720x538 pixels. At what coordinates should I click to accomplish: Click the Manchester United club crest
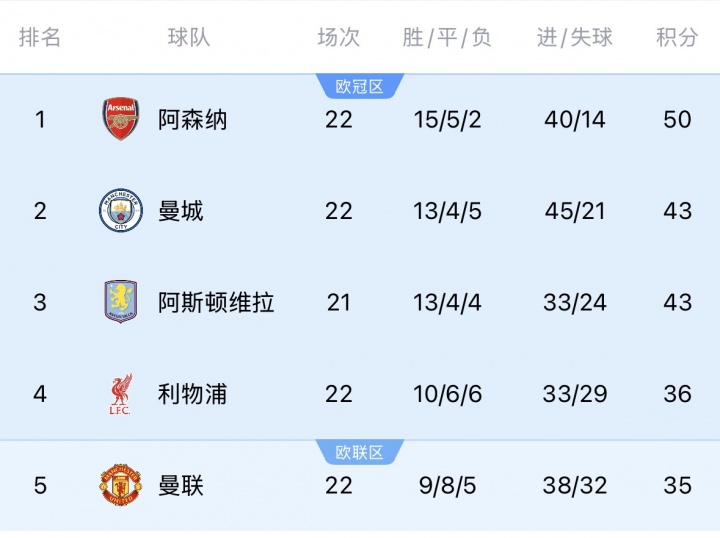coord(121,485)
